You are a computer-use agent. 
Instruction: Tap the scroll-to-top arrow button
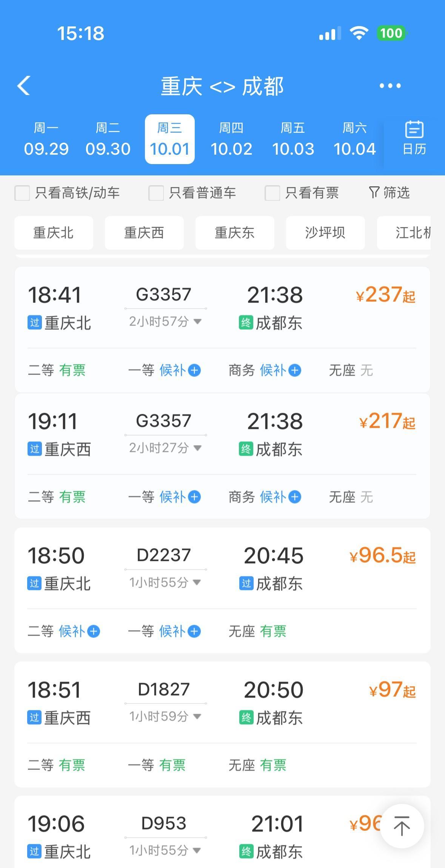pyautogui.click(x=402, y=826)
